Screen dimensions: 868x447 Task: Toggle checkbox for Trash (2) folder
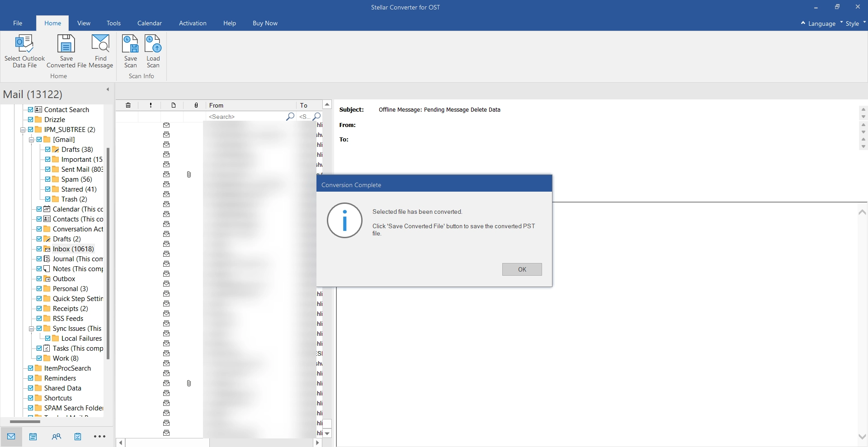(x=48, y=199)
